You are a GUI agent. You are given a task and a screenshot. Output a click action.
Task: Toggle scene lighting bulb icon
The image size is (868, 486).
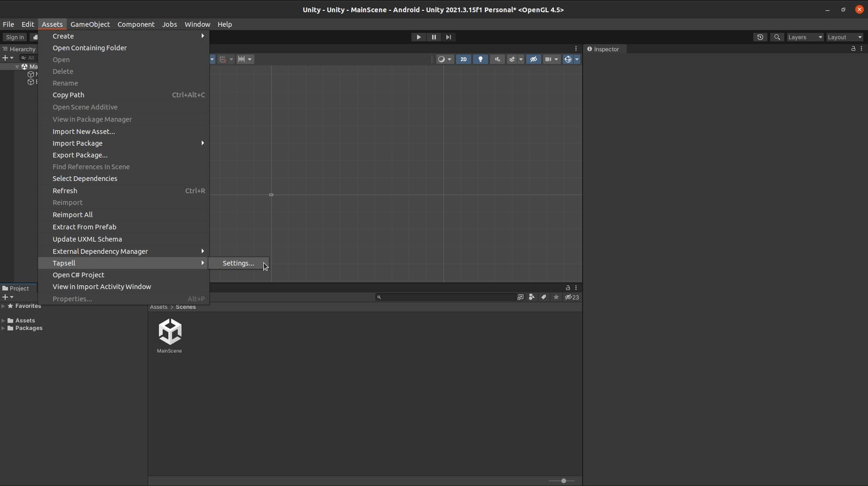point(480,59)
